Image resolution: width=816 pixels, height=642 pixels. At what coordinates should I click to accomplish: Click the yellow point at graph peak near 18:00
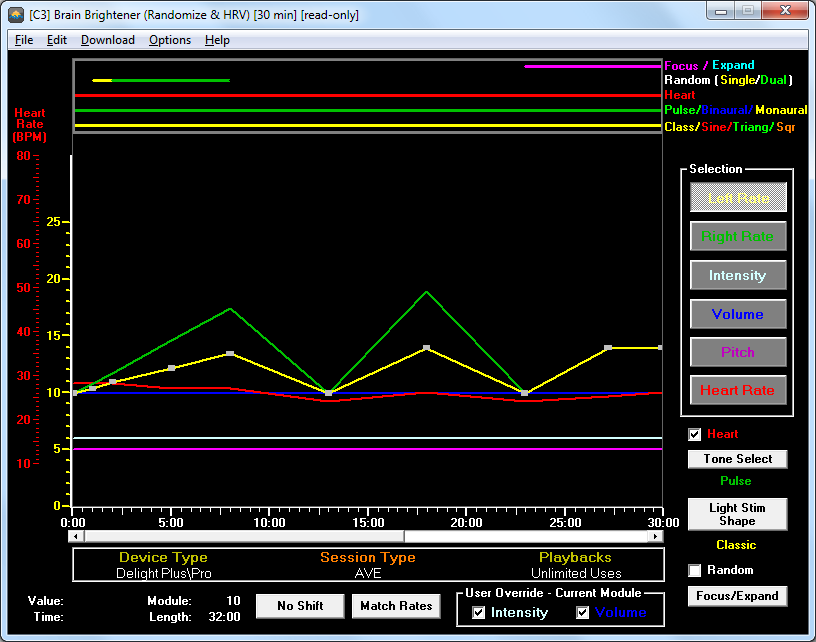[x=427, y=348]
